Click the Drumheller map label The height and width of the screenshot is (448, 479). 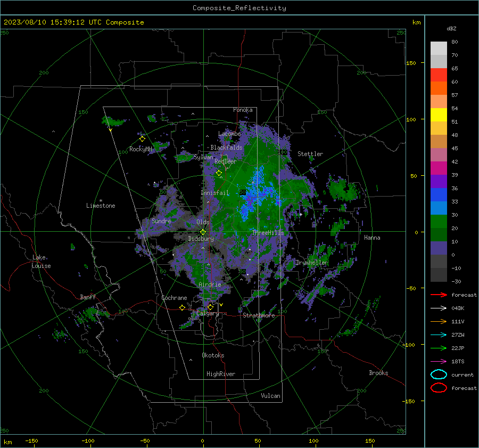click(311, 263)
